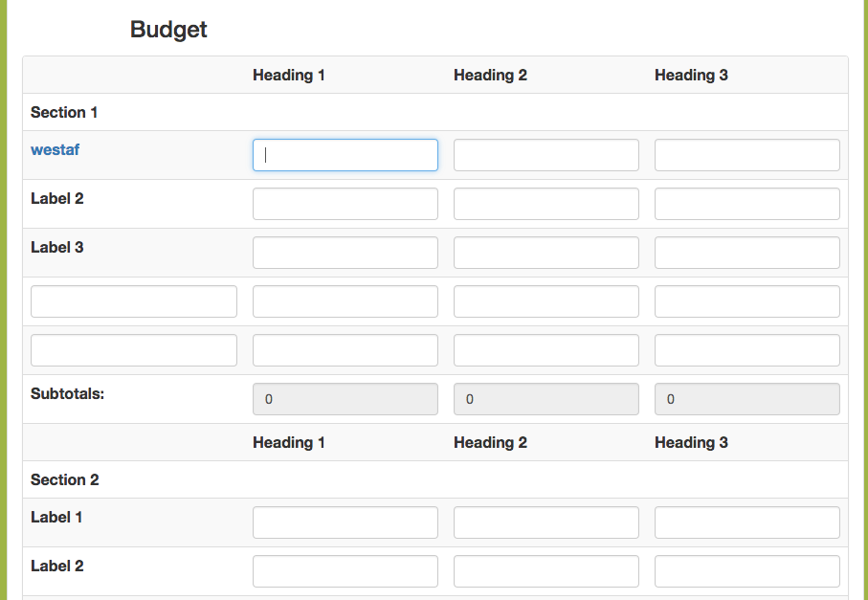This screenshot has width=868, height=600.
Task: Focus Section 2 Label 2 Heading 2 field
Action: pyautogui.click(x=546, y=571)
